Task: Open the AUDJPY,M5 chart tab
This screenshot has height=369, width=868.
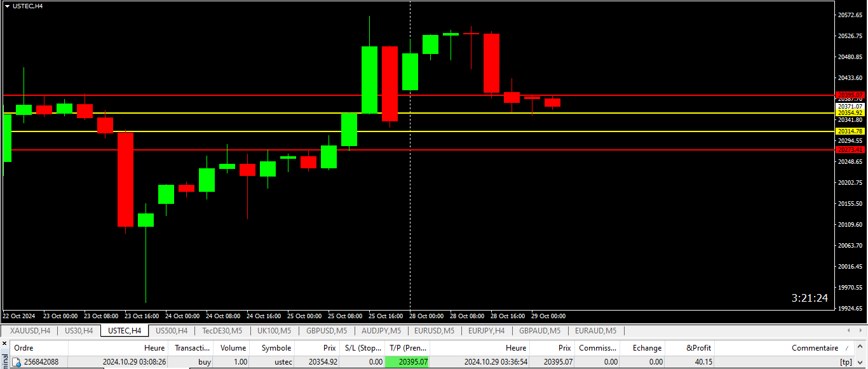Action: 381,331
